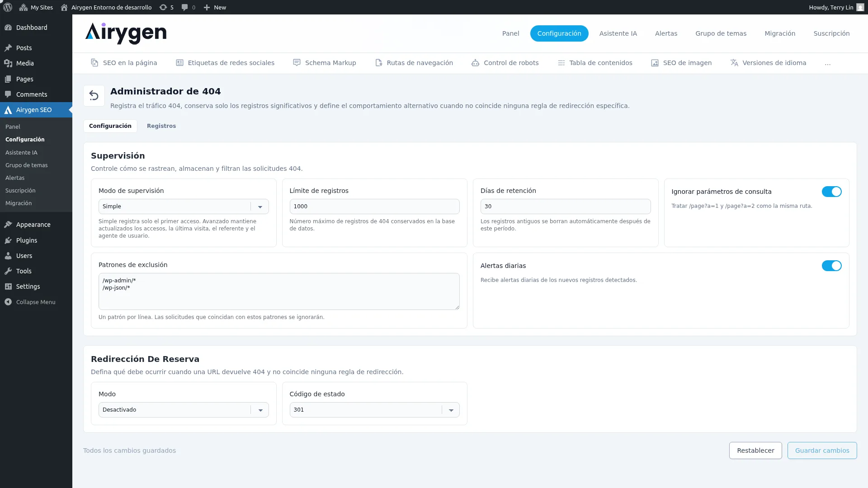Click the Collapse Menu arrow icon

[x=8, y=302]
